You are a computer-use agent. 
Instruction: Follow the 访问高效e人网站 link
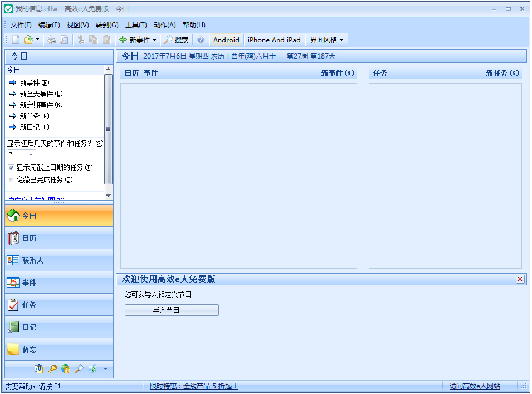[x=475, y=386]
